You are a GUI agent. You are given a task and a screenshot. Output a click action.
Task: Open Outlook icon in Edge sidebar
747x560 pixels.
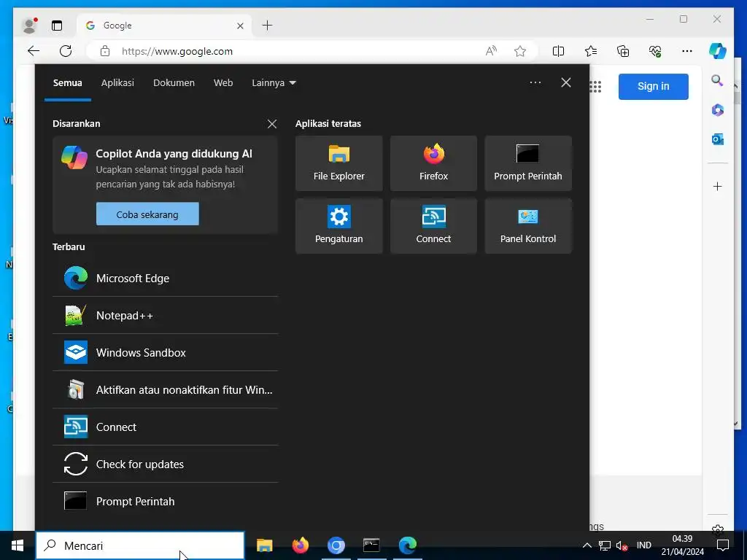click(717, 139)
